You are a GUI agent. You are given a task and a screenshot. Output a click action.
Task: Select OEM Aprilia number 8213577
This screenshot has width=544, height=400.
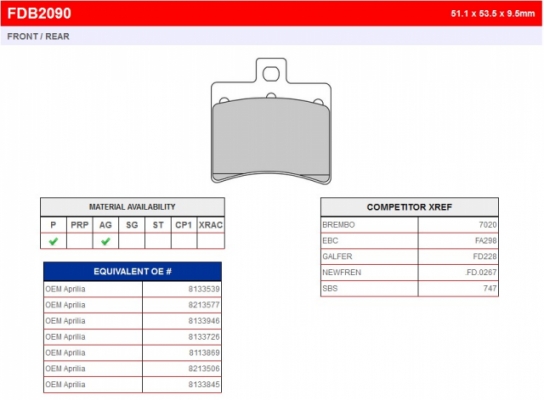(x=133, y=305)
